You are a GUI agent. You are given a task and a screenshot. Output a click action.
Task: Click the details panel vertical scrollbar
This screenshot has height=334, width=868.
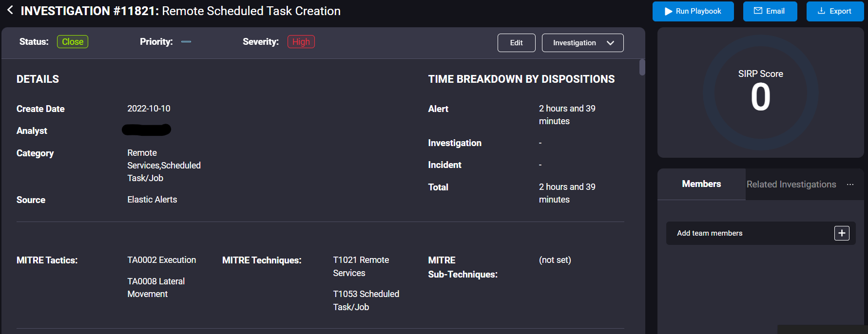(642, 67)
